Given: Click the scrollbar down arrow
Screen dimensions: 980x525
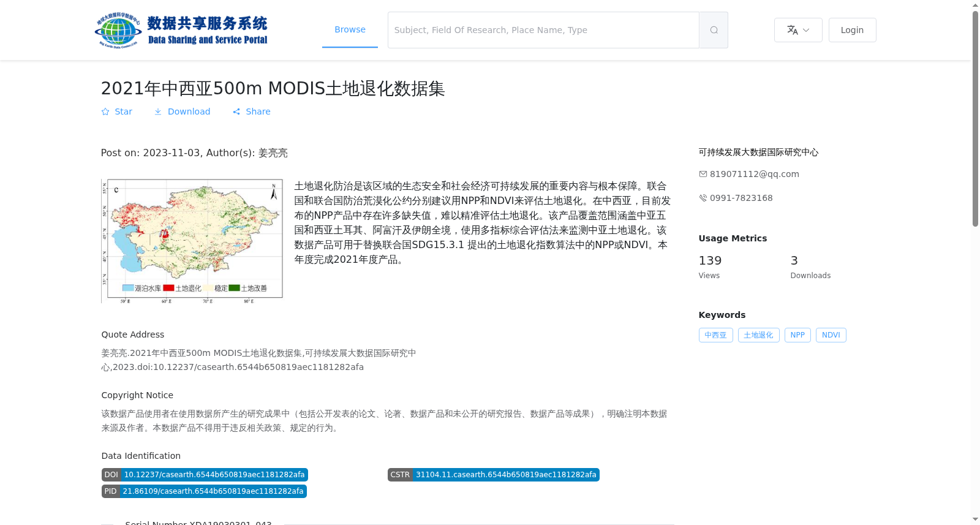Looking at the screenshot, I should pos(975,519).
